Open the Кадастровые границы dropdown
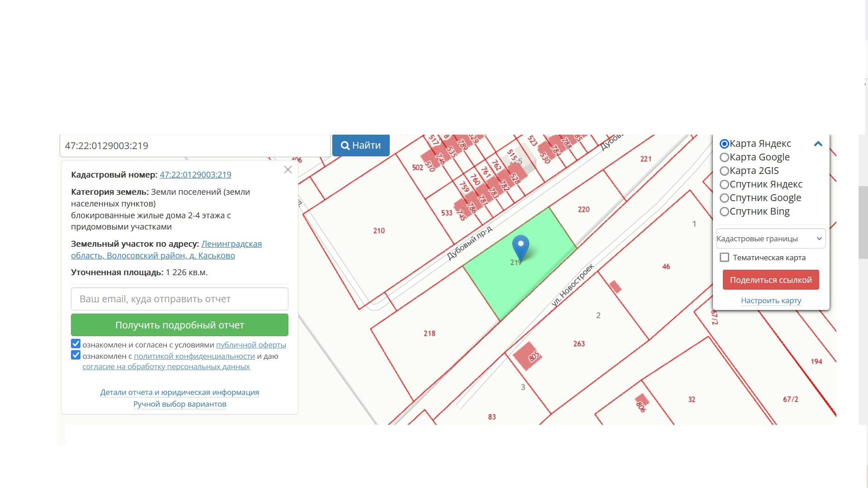The width and height of the screenshot is (868, 488). click(770, 239)
